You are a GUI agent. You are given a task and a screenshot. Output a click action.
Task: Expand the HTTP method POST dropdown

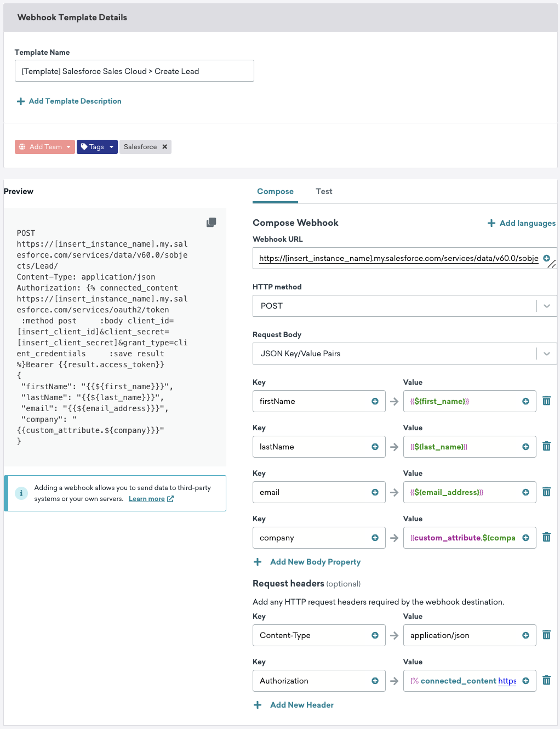click(x=546, y=306)
